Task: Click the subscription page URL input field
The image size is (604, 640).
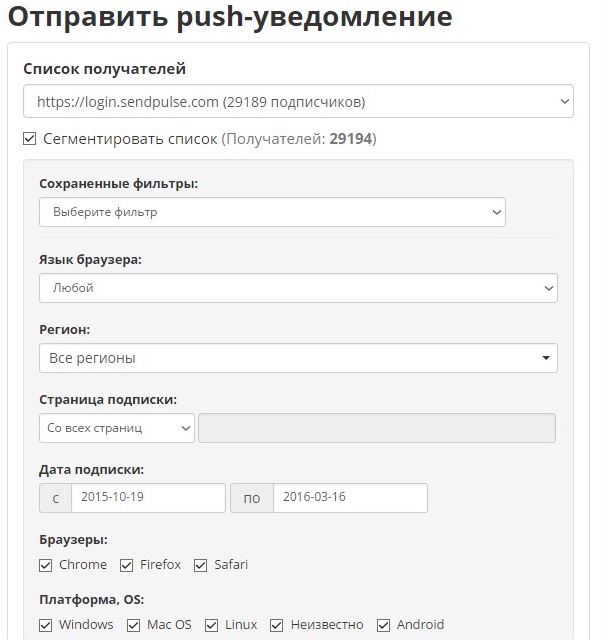Action: click(x=377, y=428)
